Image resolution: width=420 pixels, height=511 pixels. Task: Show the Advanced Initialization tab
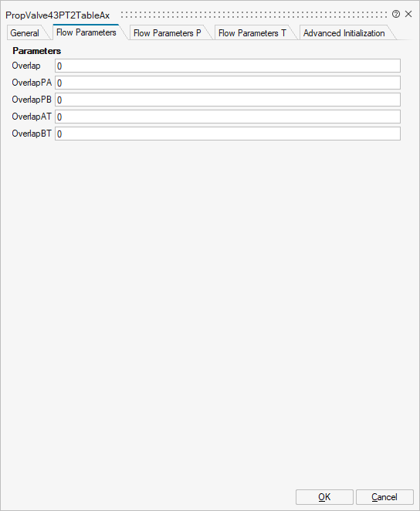[x=344, y=33]
